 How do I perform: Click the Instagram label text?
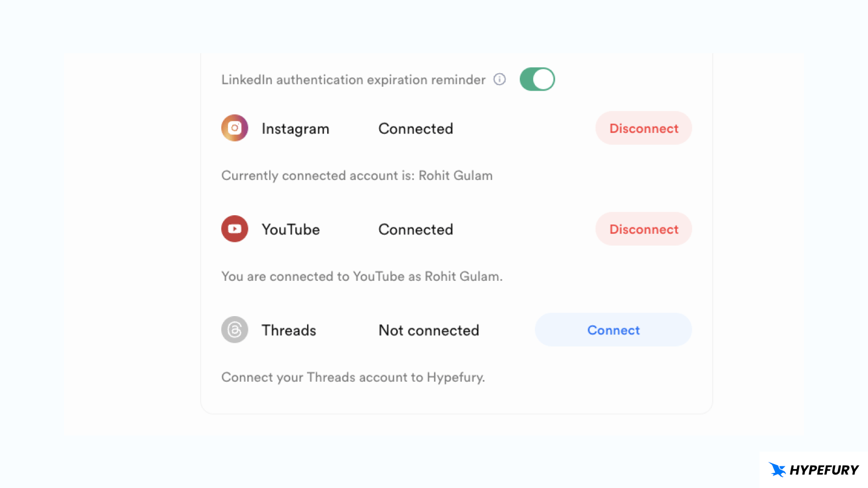(x=295, y=129)
